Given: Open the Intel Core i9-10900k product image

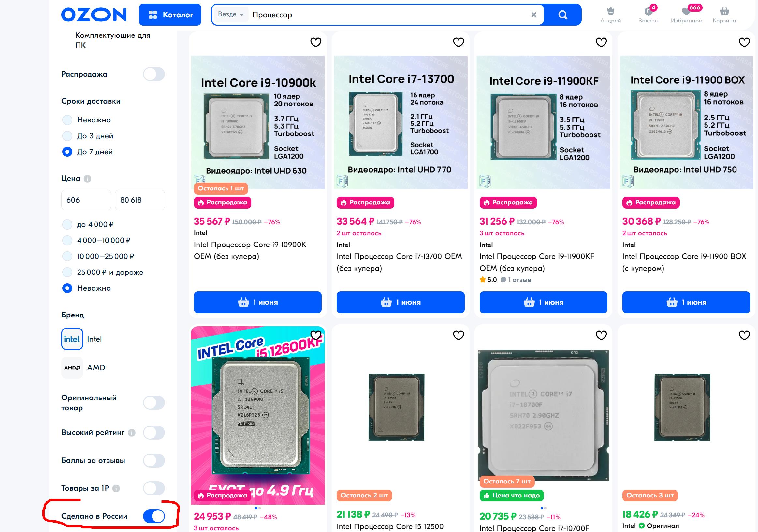Looking at the screenshot, I should 258,122.
